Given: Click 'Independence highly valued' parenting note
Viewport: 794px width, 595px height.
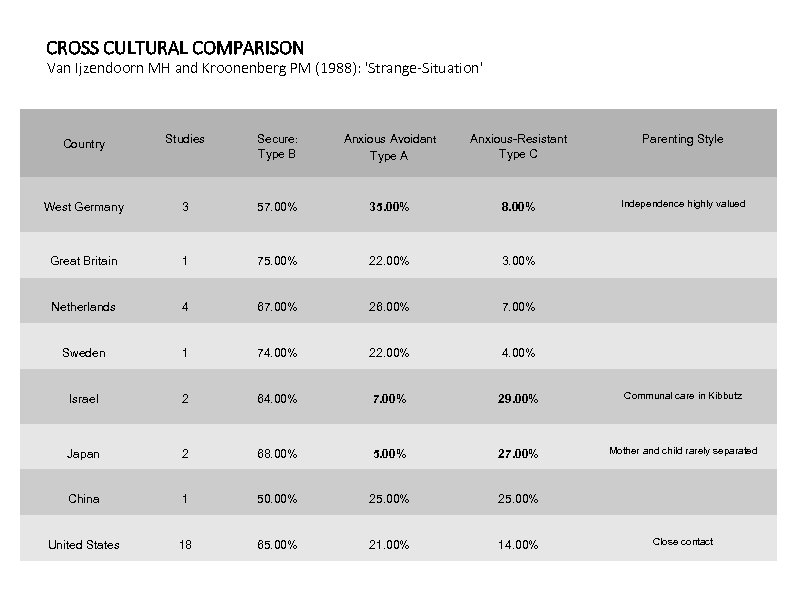Looking at the screenshot, I should [x=682, y=204].
